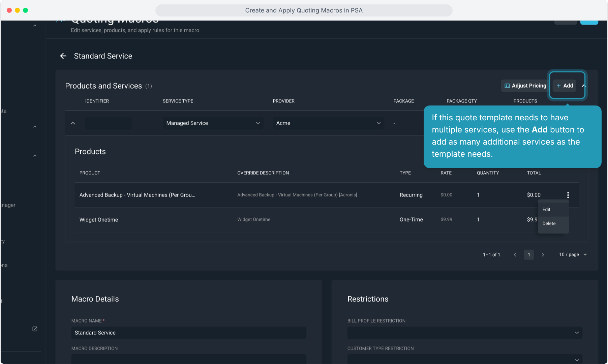Click the Recurring type cell
The width and height of the screenshot is (608, 364).
[x=411, y=195]
